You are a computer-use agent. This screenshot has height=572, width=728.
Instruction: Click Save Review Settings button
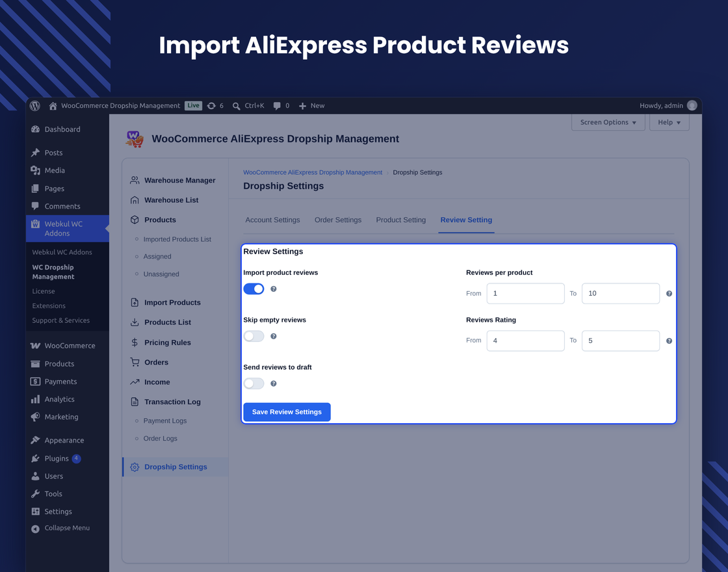click(x=287, y=412)
